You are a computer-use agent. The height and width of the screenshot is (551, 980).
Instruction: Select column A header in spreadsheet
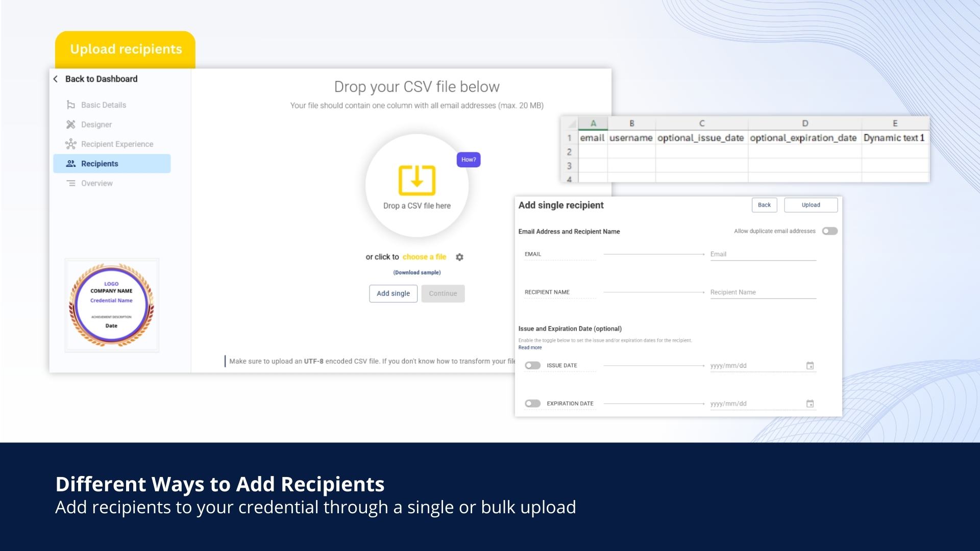tap(593, 123)
